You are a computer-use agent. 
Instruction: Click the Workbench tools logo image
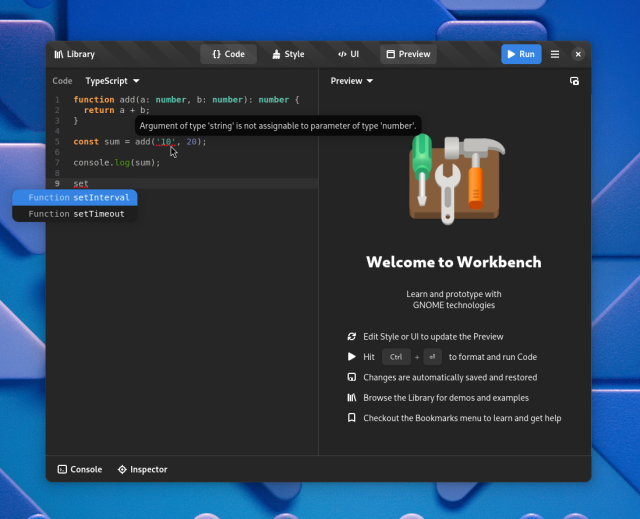457,178
